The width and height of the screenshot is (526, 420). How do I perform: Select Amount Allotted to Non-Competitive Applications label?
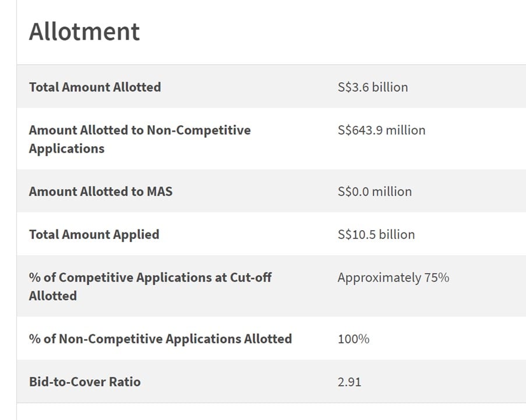pos(140,139)
